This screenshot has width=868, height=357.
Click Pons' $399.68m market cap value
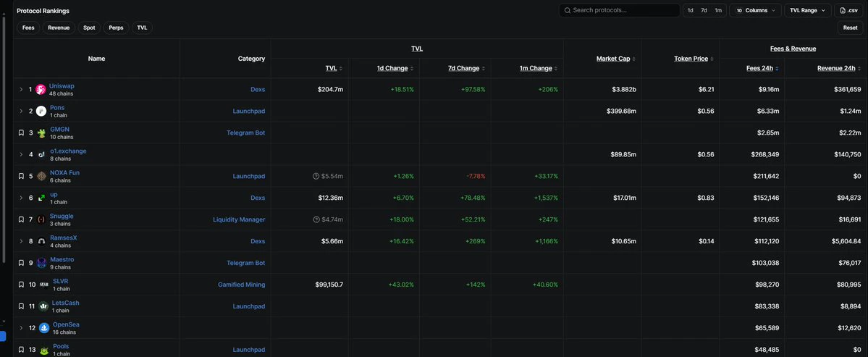[x=622, y=112]
